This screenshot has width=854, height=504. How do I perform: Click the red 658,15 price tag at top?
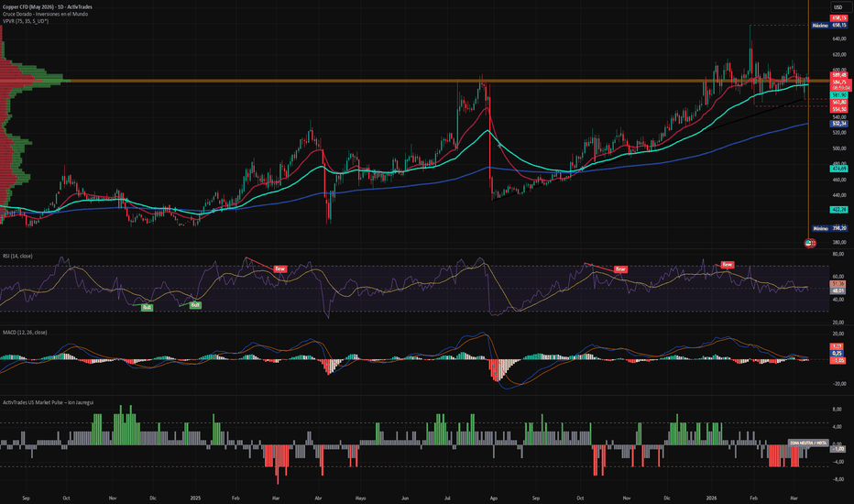point(838,18)
